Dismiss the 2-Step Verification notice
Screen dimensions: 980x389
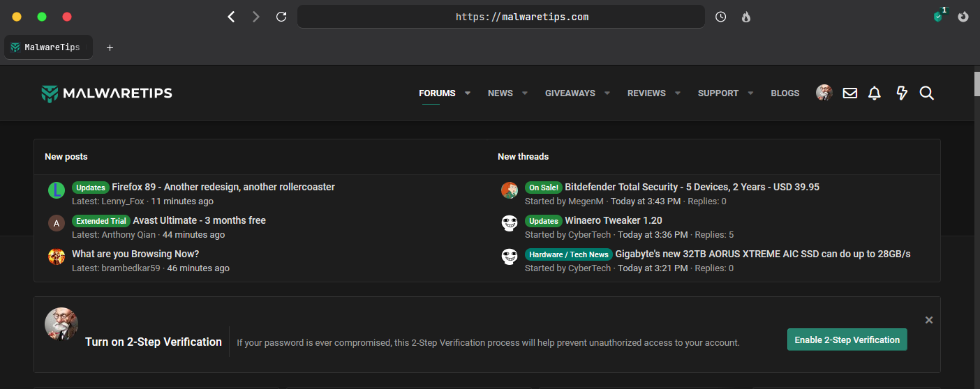click(929, 320)
